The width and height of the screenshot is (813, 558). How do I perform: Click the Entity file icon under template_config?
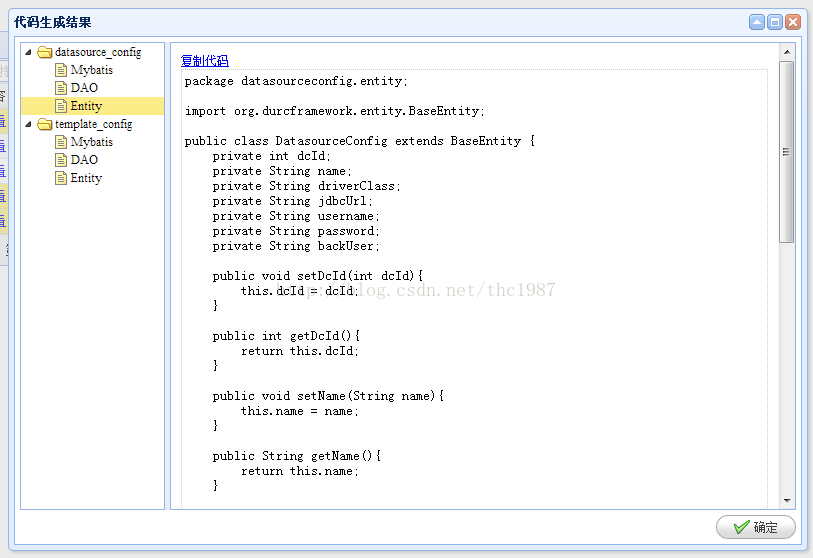[61, 178]
